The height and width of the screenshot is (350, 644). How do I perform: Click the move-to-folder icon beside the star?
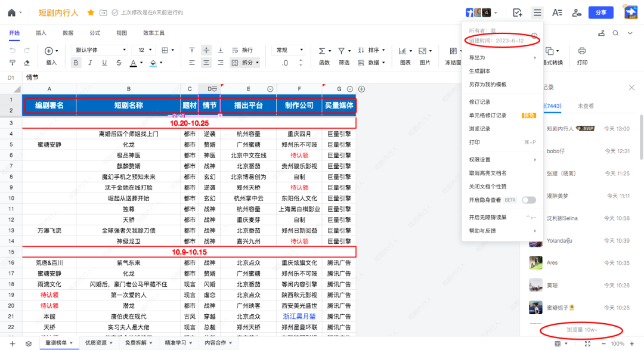coord(104,13)
